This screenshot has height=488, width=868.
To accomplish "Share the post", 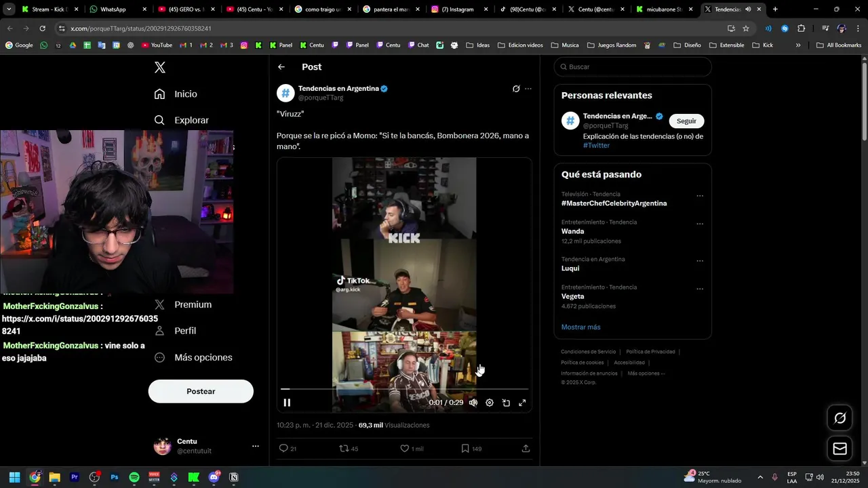I will pyautogui.click(x=526, y=449).
